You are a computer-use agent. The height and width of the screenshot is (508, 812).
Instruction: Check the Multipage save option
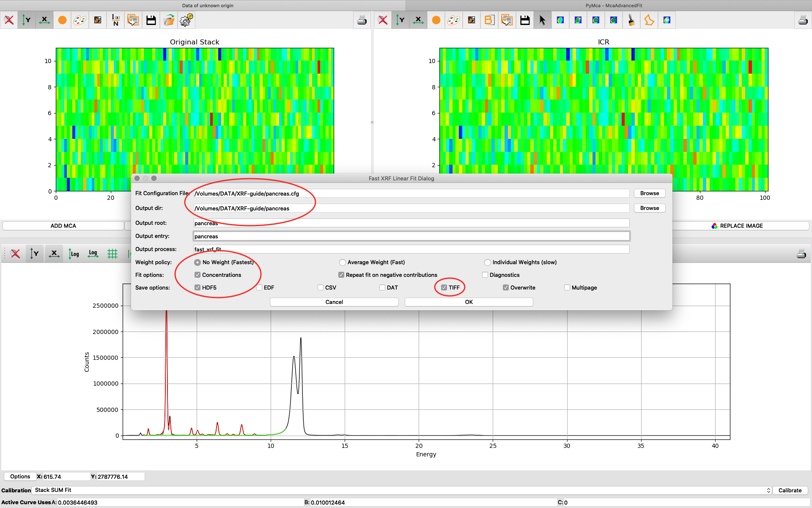click(x=567, y=287)
